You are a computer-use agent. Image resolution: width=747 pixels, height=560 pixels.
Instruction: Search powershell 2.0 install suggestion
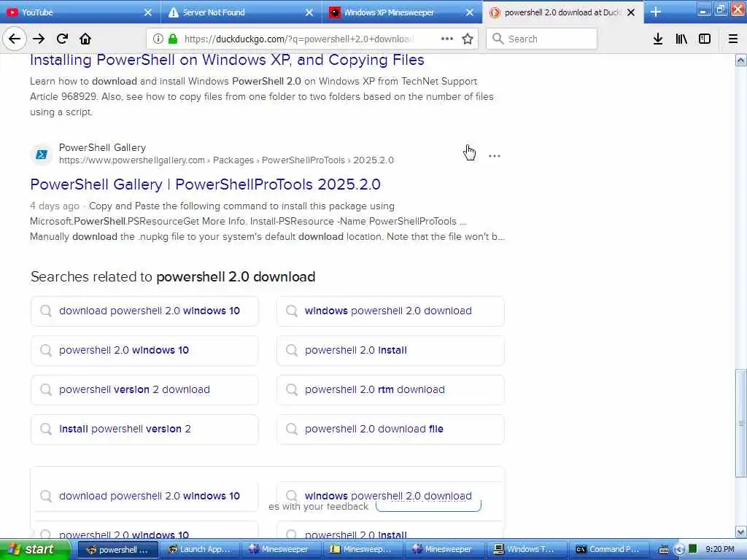click(391, 351)
